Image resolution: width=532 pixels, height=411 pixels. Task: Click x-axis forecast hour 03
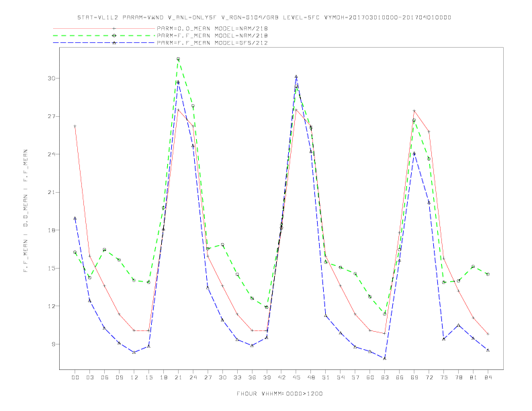(89, 377)
